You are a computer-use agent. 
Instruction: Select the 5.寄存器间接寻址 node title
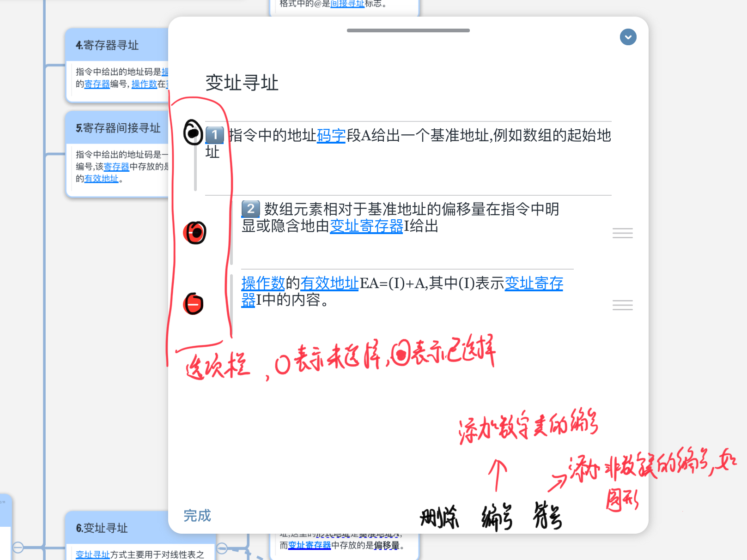pyautogui.click(x=118, y=128)
